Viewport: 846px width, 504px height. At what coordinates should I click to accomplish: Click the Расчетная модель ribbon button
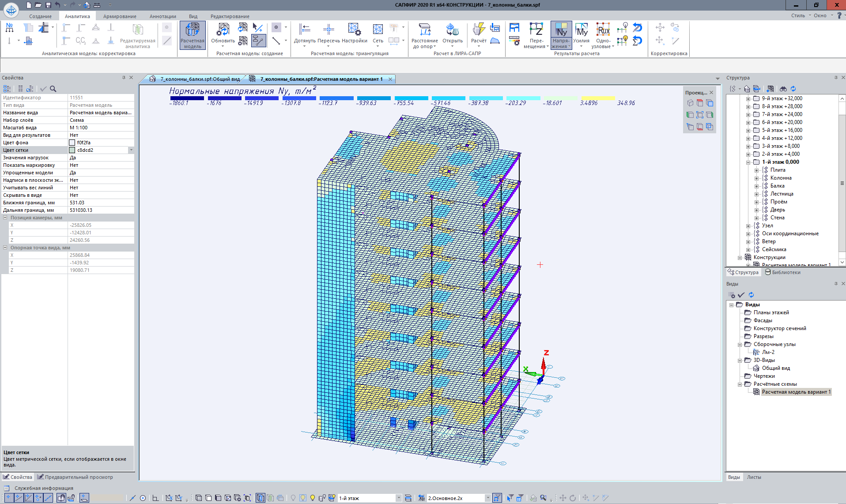(193, 35)
